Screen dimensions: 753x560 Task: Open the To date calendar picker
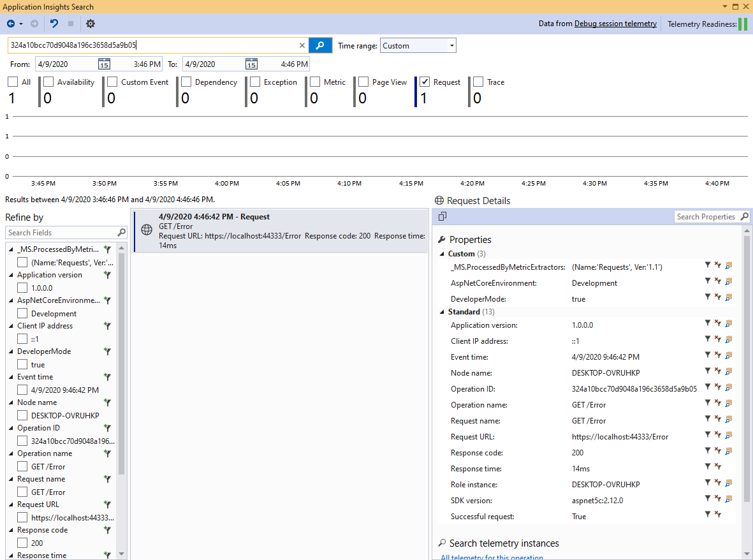(251, 64)
